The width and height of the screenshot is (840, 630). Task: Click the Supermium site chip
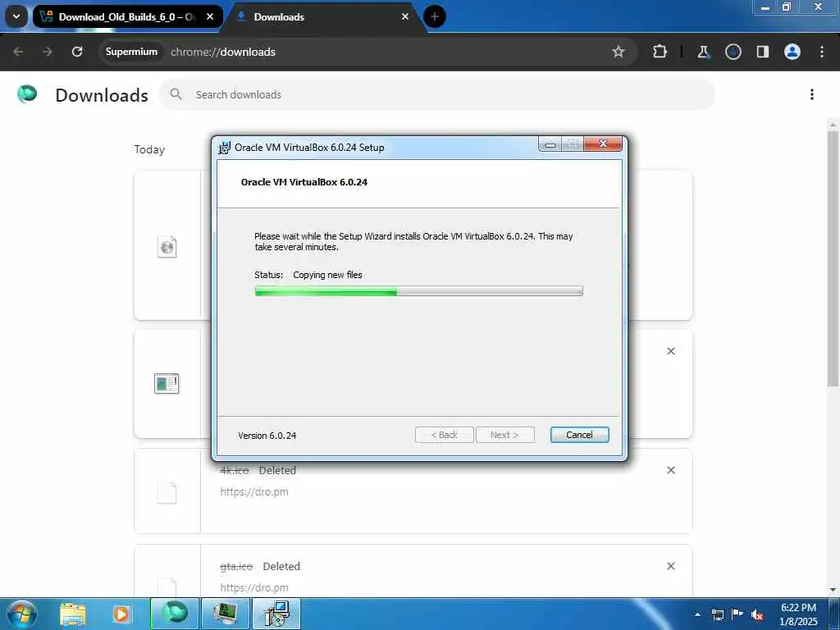pos(131,52)
